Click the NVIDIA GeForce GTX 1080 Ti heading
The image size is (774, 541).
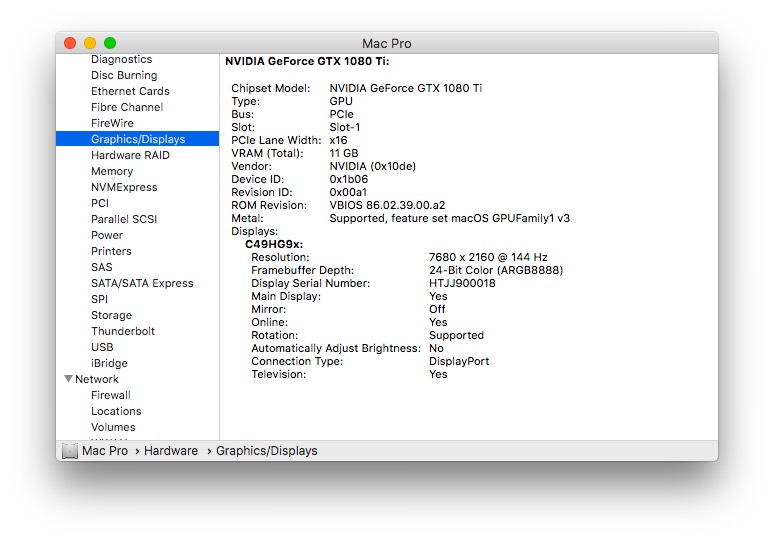307,61
